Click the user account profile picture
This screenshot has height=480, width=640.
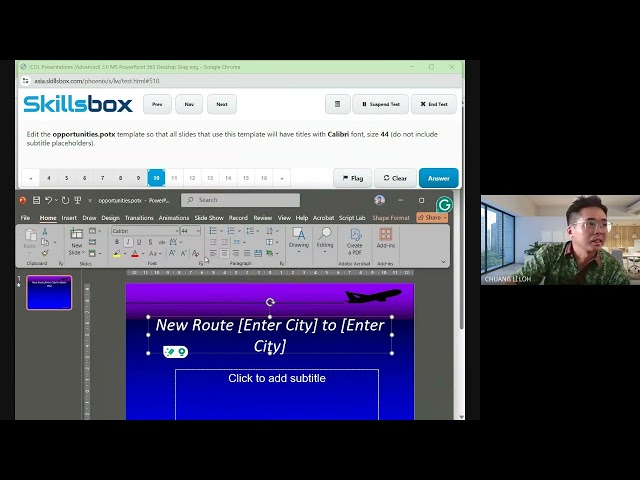click(x=379, y=200)
